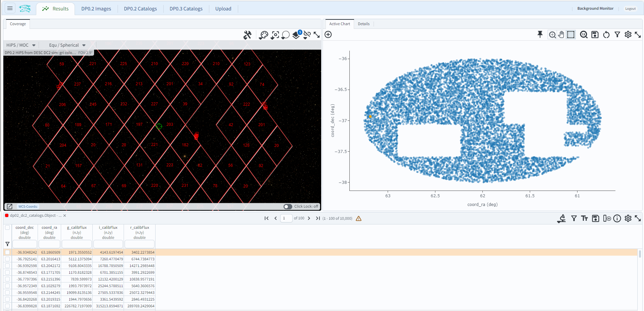
Task: Open the image toolbar tools menu
Action: [x=248, y=35]
